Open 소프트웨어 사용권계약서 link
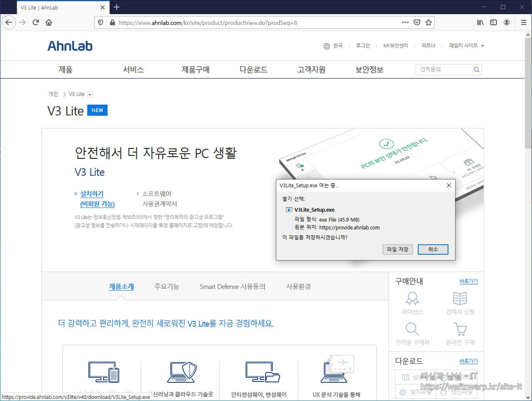The height and width of the screenshot is (401, 532). (x=160, y=199)
